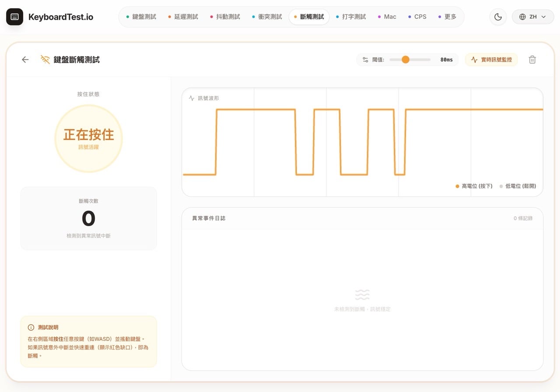Click the waveform icon beside 訊號波形
The image size is (560, 392).
coord(190,98)
